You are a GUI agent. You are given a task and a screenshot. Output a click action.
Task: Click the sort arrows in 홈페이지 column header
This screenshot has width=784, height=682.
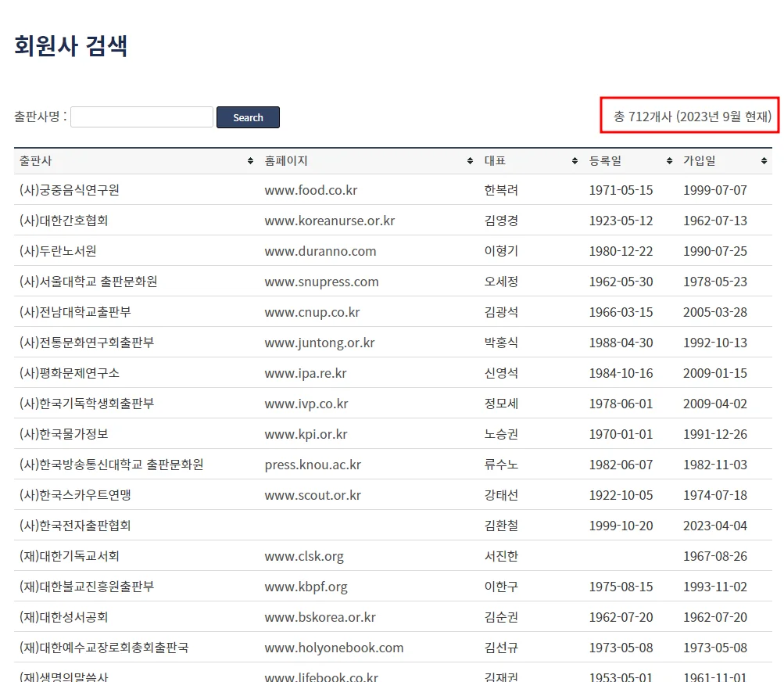(470, 161)
